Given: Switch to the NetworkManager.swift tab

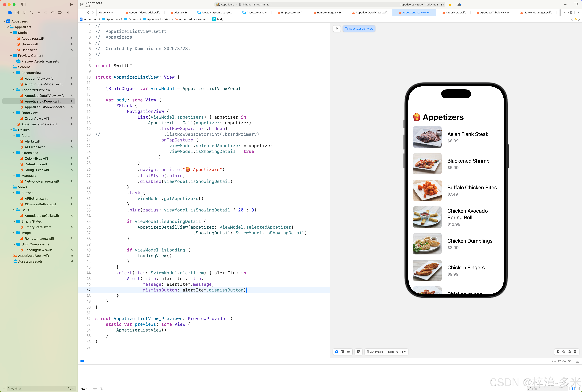Looking at the screenshot, I should pyautogui.click(x=537, y=13).
